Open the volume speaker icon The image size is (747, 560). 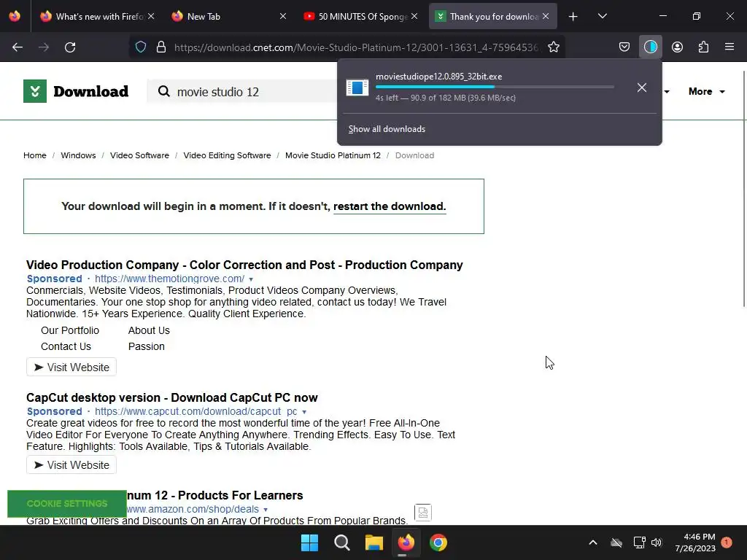click(x=657, y=542)
